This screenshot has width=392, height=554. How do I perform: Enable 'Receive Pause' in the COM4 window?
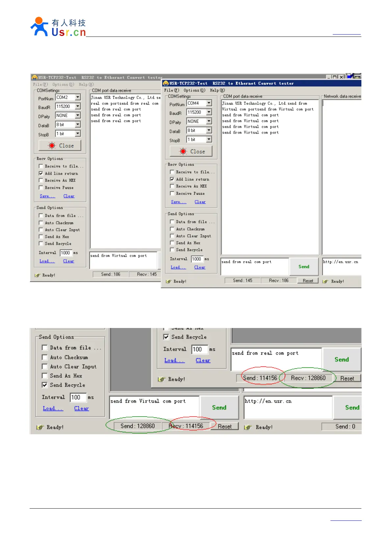[172, 193]
